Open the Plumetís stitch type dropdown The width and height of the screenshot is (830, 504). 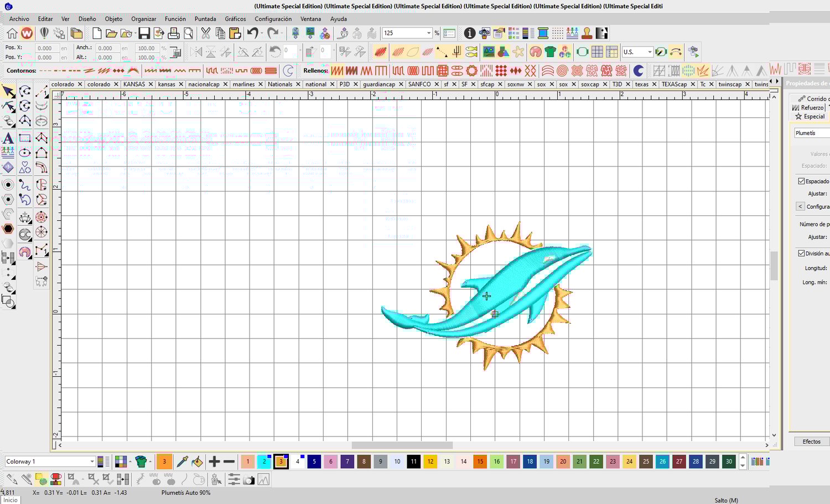point(811,133)
